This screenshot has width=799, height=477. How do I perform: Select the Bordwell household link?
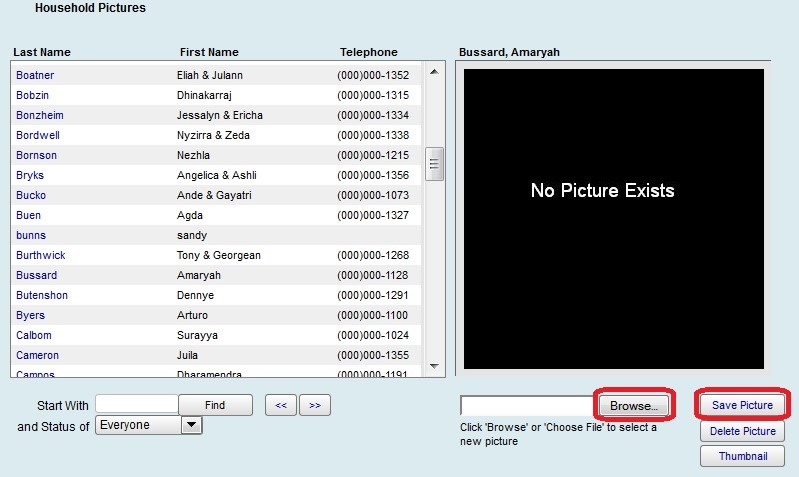38,136
